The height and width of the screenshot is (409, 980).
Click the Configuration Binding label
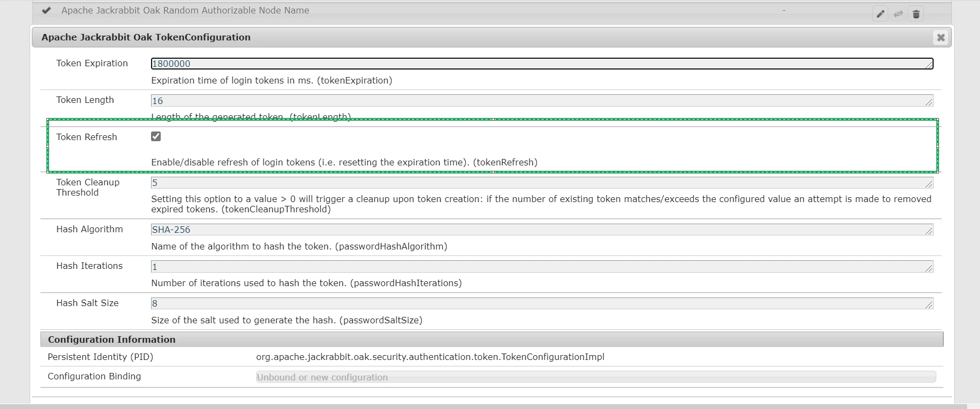click(94, 376)
